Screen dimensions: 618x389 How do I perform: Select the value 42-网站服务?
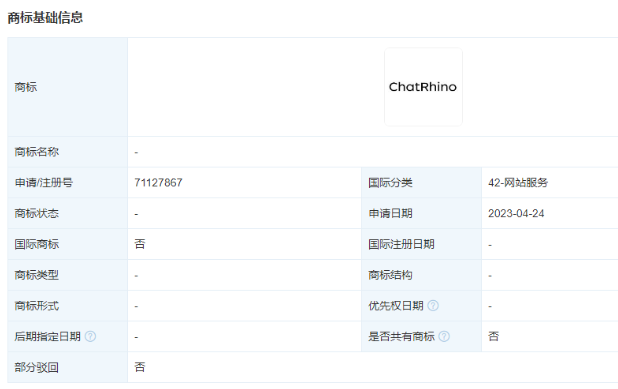[518, 183]
